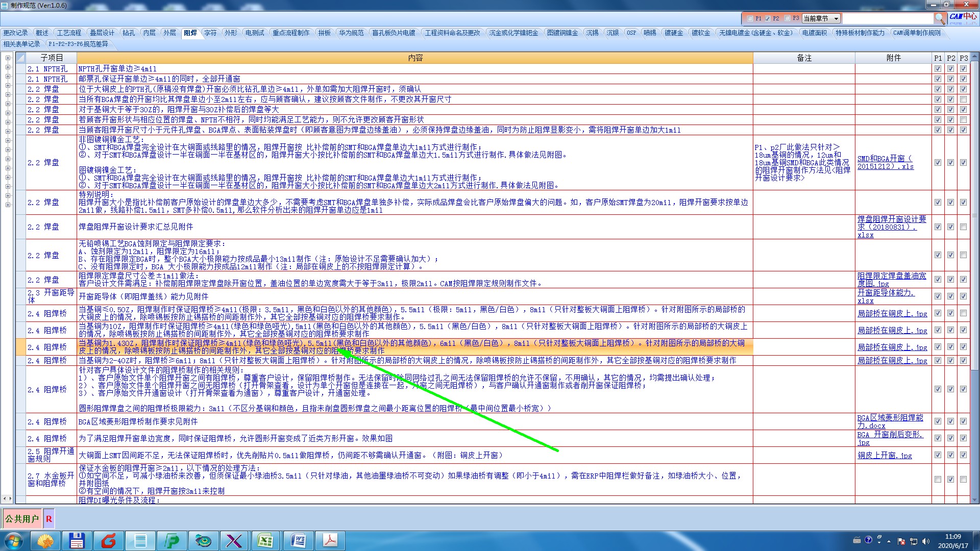The image size is (980, 551).
Task: Check P1 box for 2.7 水金板开窗 row
Action: (938, 479)
